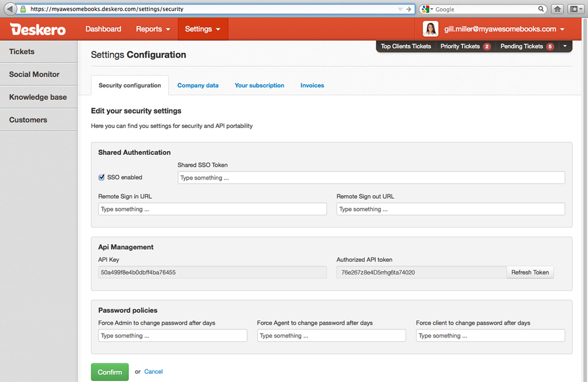Click the user avatar picture
The image size is (588, 382).
[x=430, y=29]
